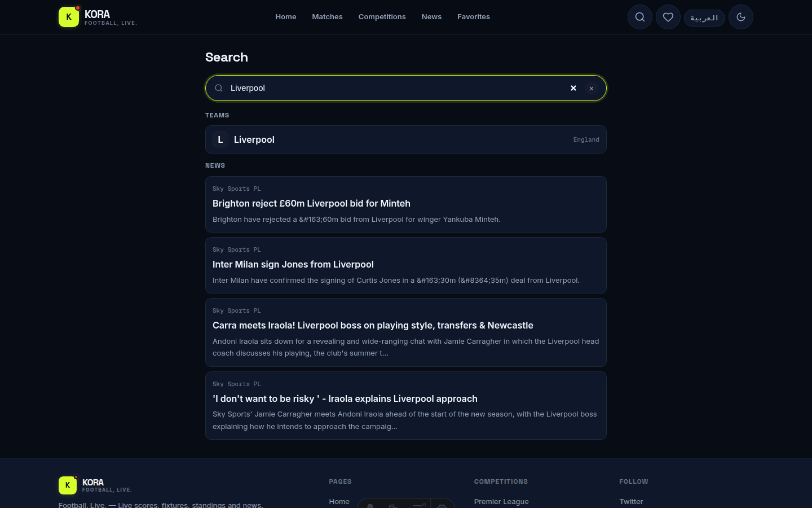This screenshot has height=508, width=812.
Task: Clear the search using the bold white X
Action: (573, 88)
